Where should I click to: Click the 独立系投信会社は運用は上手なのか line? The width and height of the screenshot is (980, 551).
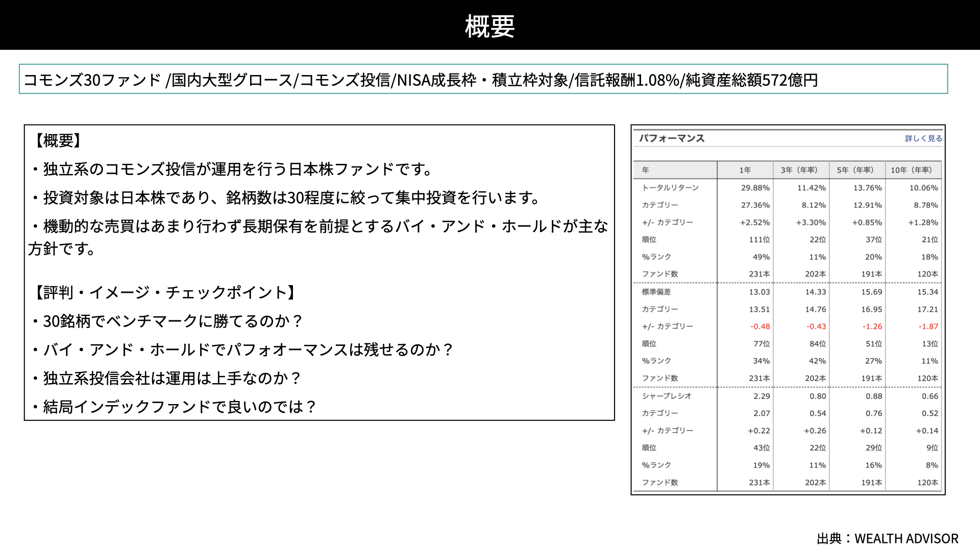[x=167, y=378]
